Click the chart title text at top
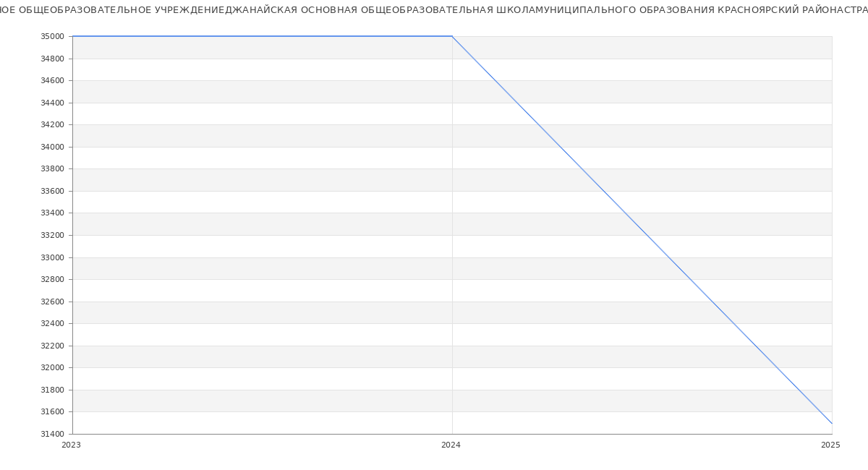The image size is (868, 470). tap(434, 10)
